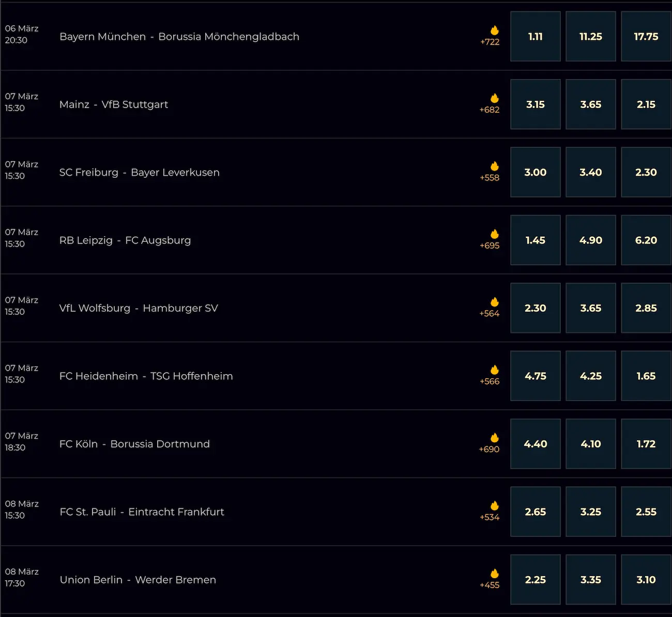Open the +564 flame for Wolfsburg match
672x617 pixels.
tap(494, 307)
